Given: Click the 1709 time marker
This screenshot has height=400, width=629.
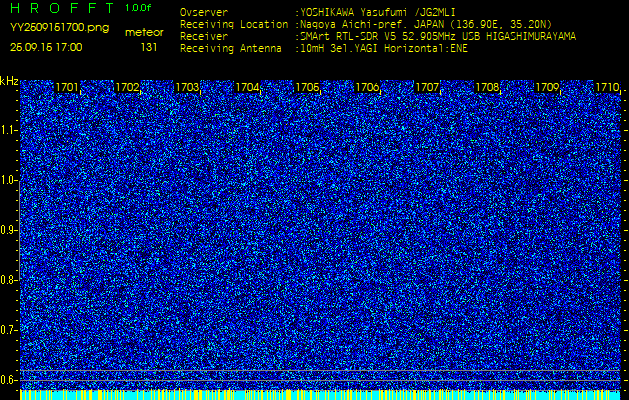Looking at the screenshot, I should (548, 87).
